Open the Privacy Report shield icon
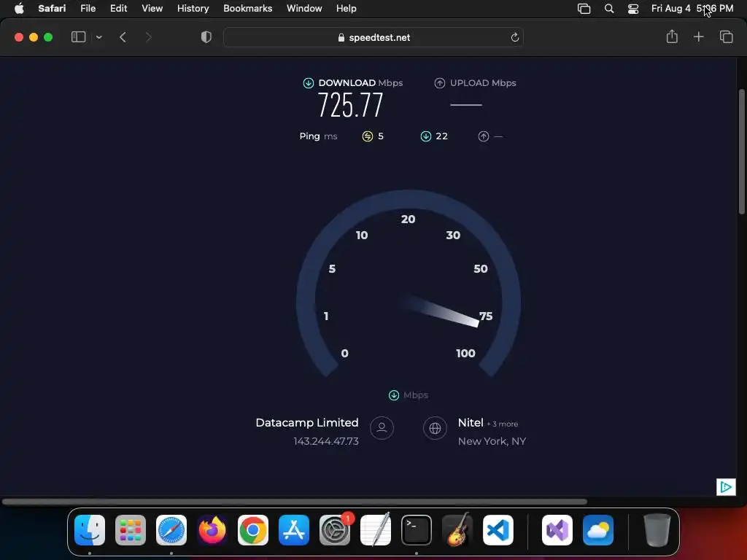Viewport: 747px width, 560px height. [206, 37]
